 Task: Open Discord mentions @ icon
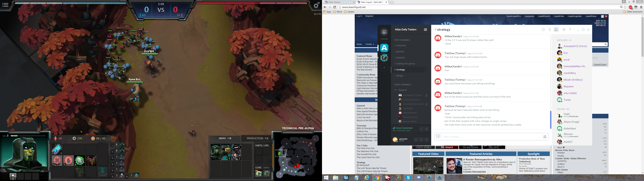tap(564, 29)
